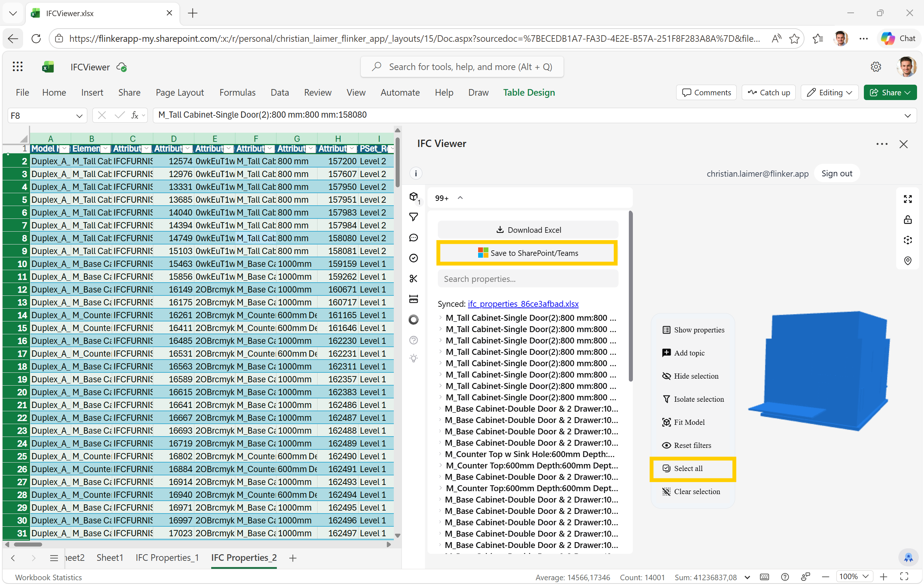
Task: Switch to the Table Design ribbon tab
Action: [529, 92]
